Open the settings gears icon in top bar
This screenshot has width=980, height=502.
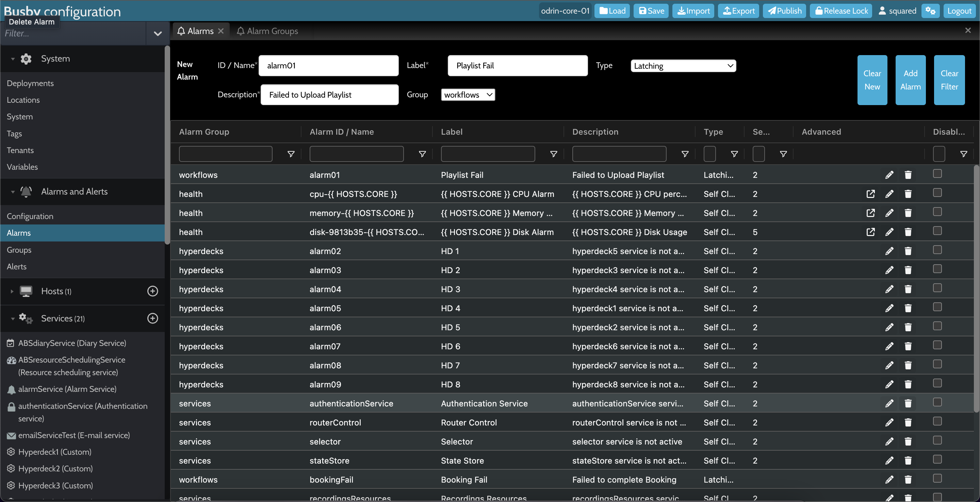(931, 11)
